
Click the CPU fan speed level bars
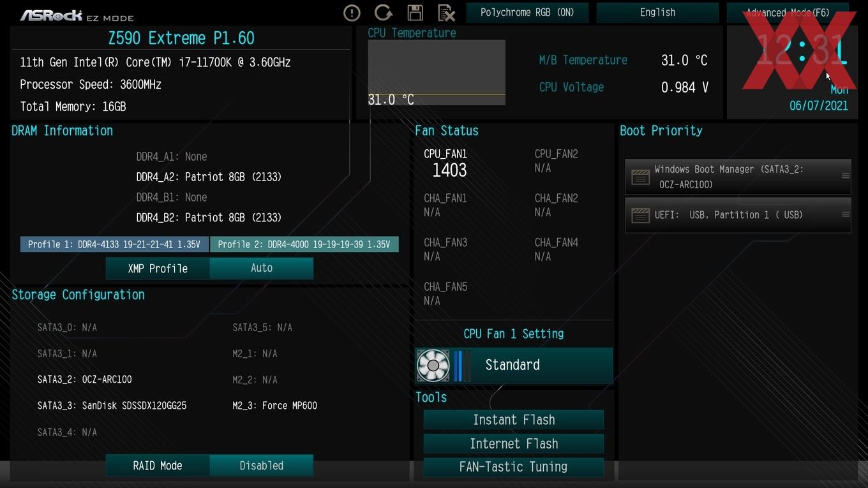(x=462, y=366)
